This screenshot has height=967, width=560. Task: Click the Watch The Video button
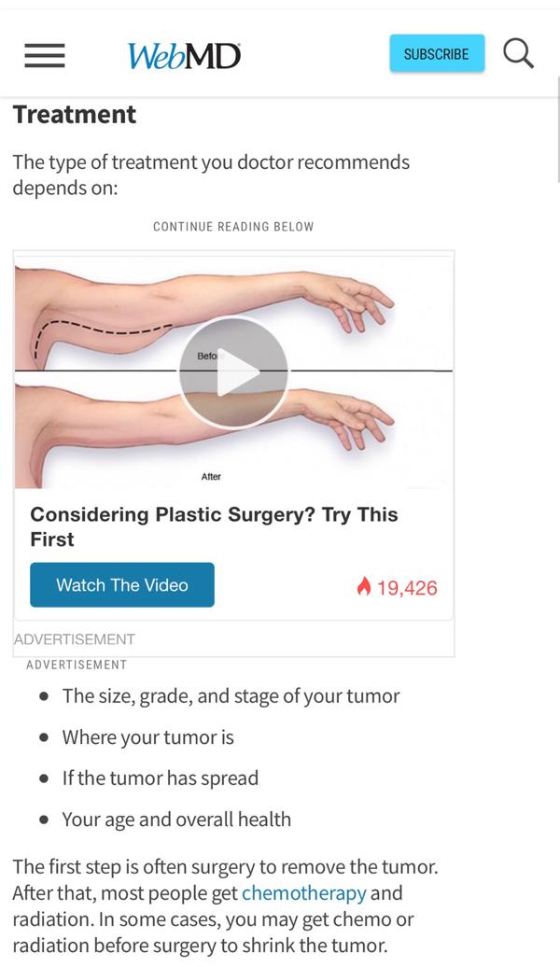point(122,585)
